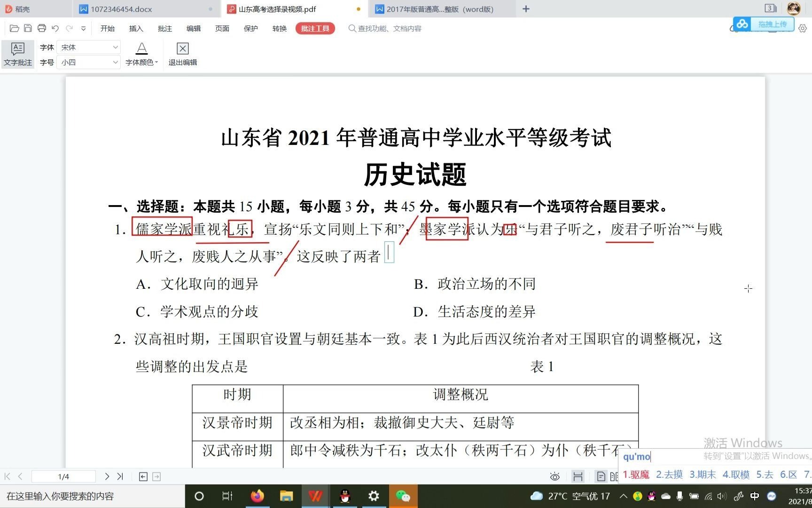Switch to WPS Office on the taskbar
The image size is (812, 508).
tap(315, 496)
